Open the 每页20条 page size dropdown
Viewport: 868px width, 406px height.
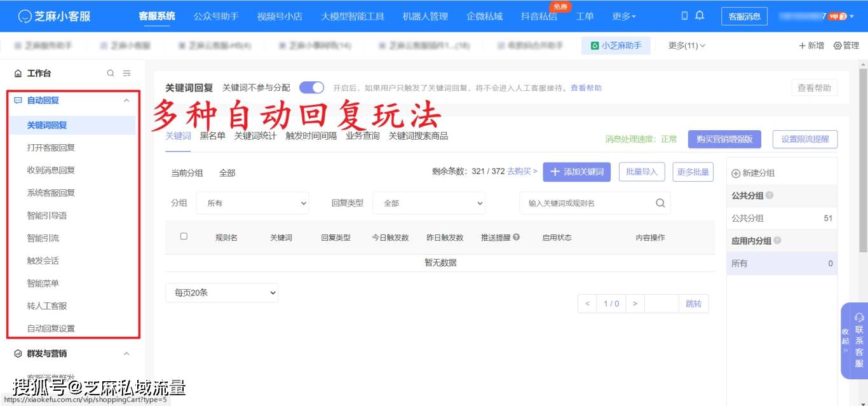click(x=222, y=292)
